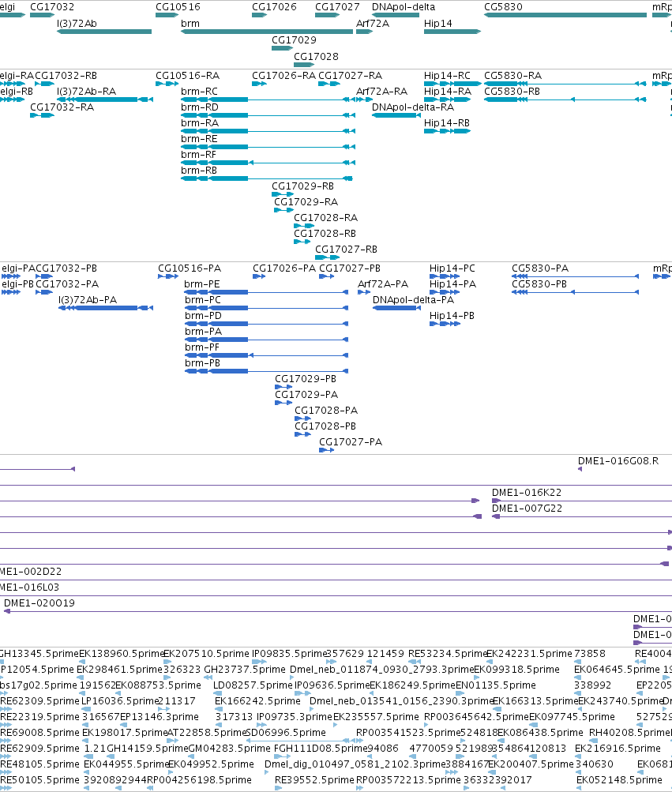Click the Hip14-RB transcript label

447,122
